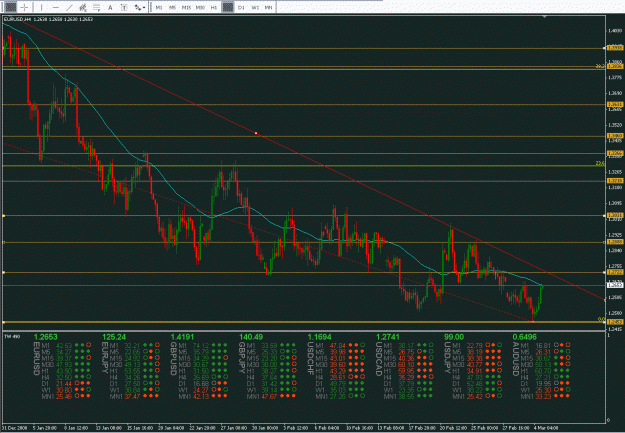Click the selected H4 timeframe button

click(228, 7)
